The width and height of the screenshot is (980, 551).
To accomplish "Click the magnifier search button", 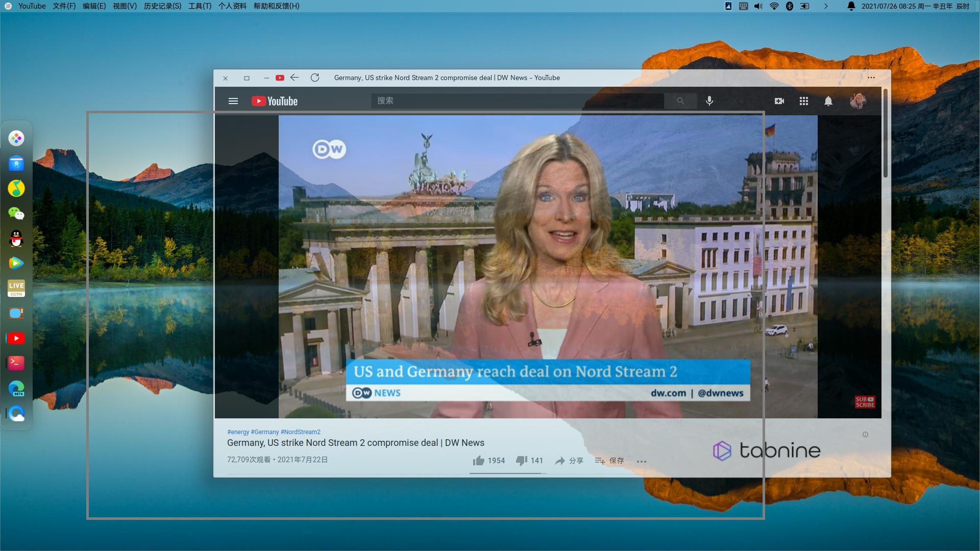I will (680, 101).
